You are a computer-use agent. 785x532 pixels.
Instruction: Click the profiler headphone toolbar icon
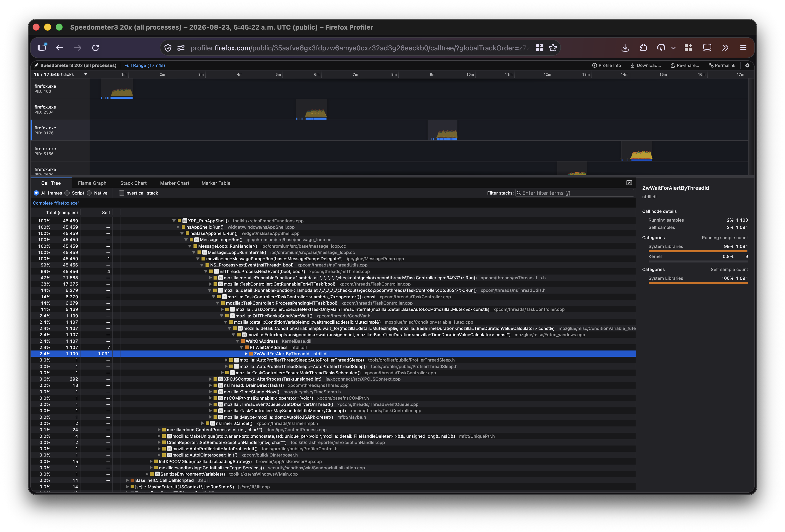[661, 48]
